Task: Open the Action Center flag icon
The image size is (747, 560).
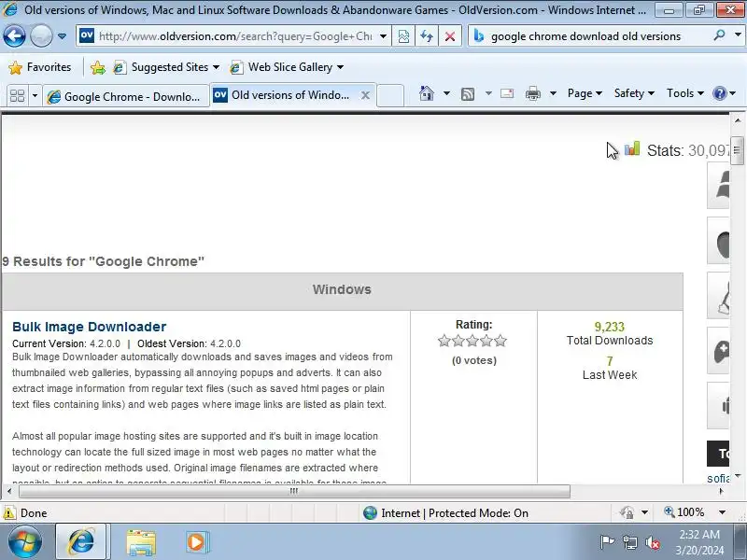Action: (607, 542)
